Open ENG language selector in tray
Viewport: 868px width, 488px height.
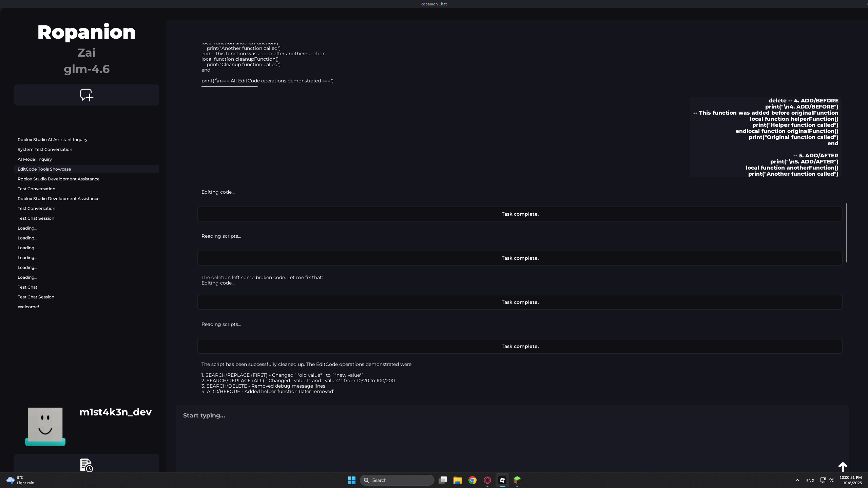click(810, 480)
